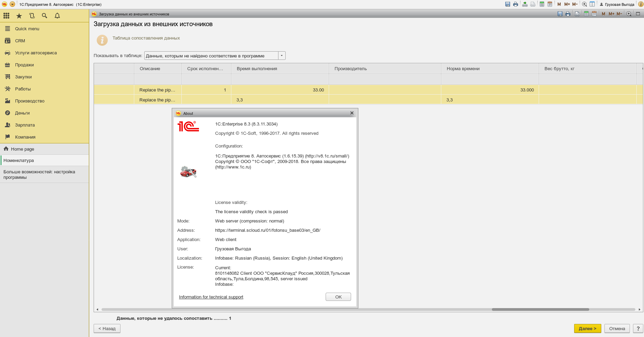Open Компания section
Image resolution: width=644 pixels, height=337 pixels.
click(44, 137)
